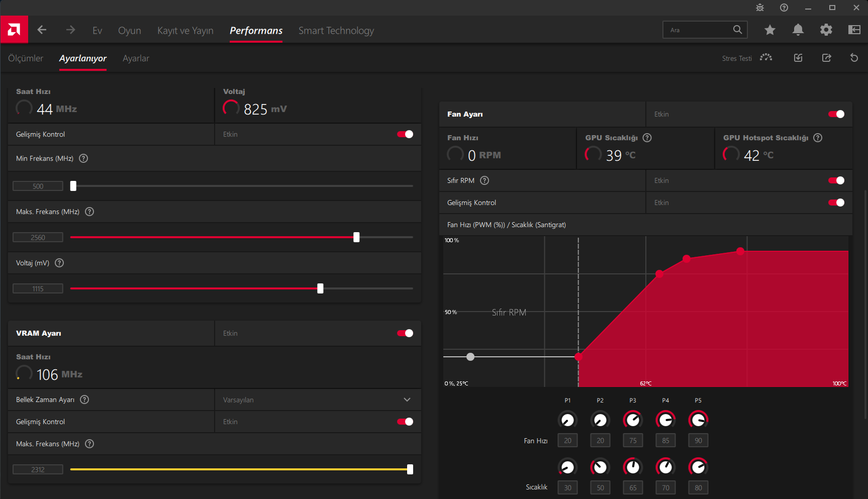The image size is (868, 499).
Task: Click the export profile icon
Action: point(826,58)
